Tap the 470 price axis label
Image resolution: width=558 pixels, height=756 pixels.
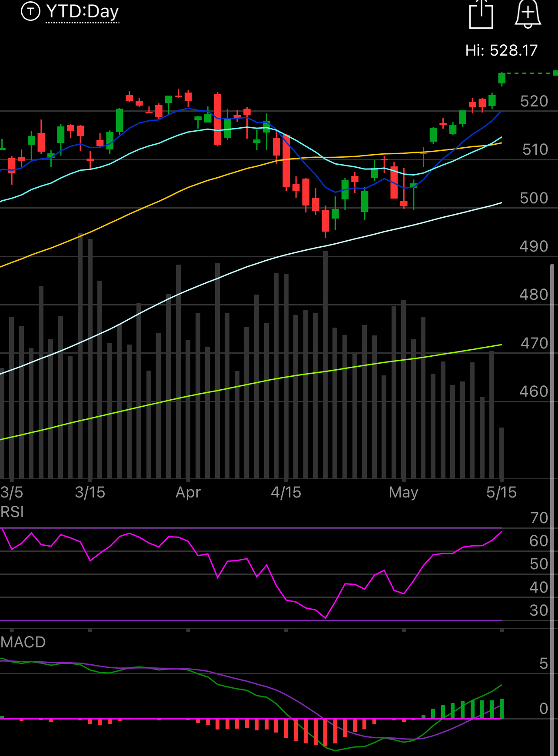pos(535,343)
